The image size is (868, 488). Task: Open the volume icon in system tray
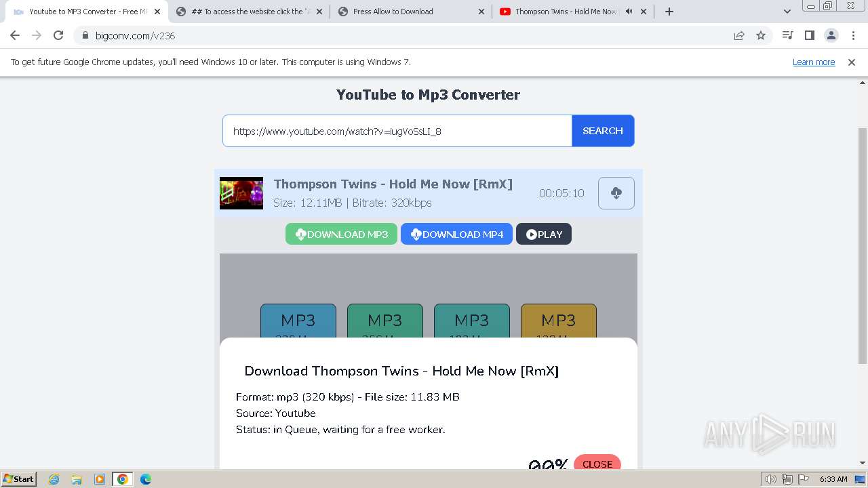(x=771, y=479)
